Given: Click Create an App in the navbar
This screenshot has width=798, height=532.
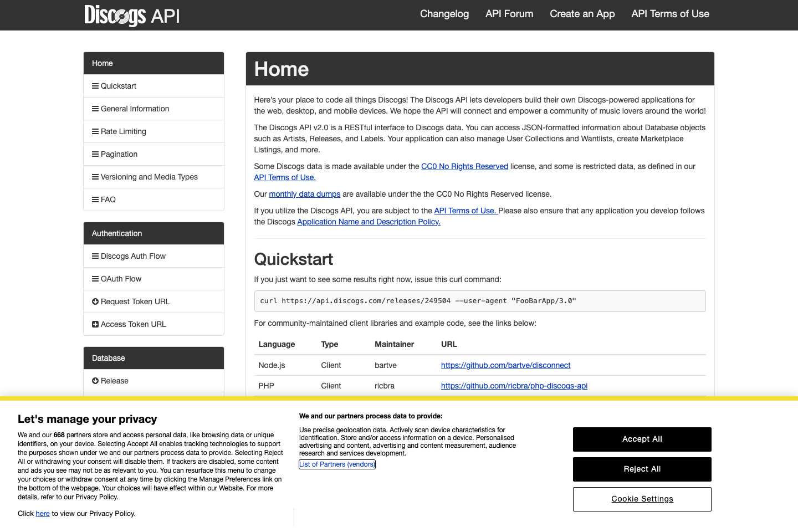Looking at the screenshot, I should pos(582,14).
